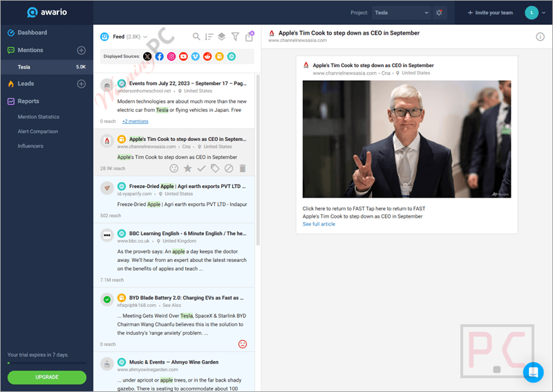
Task: Open Mention Statistics report
Action: [x=39, y=117]
